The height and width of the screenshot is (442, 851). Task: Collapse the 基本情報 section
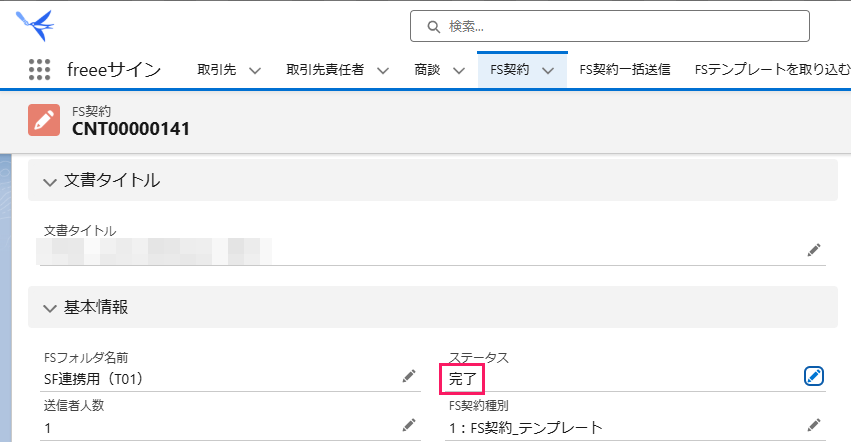50,308
